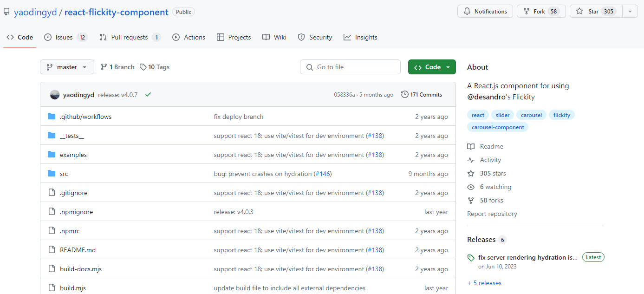Click the green commit status checkmark icon
644x294 pixels.
pos(148,95)
